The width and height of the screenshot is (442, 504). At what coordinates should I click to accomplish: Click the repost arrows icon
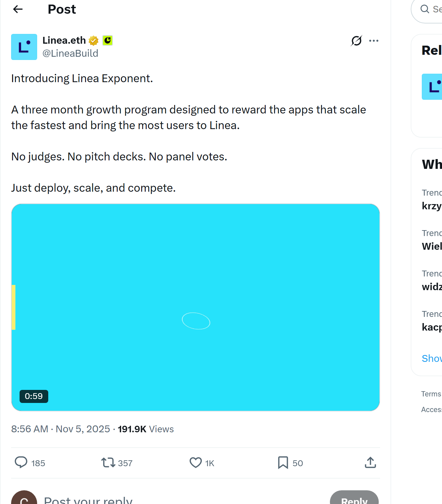pos(108,463)
